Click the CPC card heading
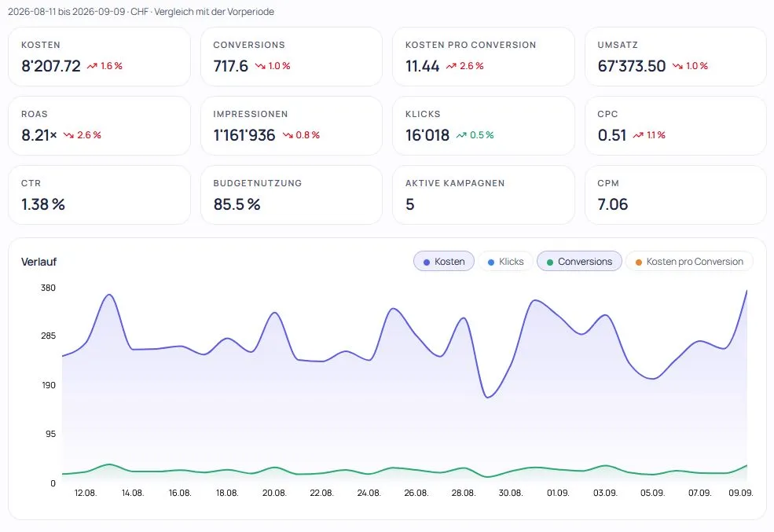 [607, 114]
